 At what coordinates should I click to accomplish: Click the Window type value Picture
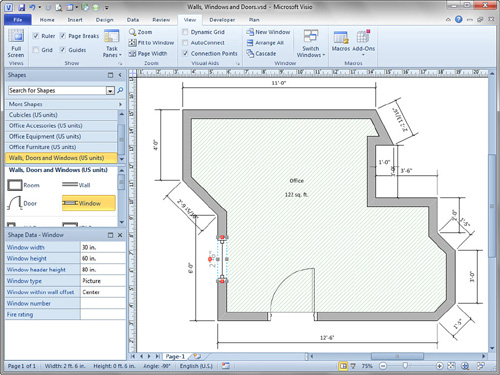tap(103, 281)
